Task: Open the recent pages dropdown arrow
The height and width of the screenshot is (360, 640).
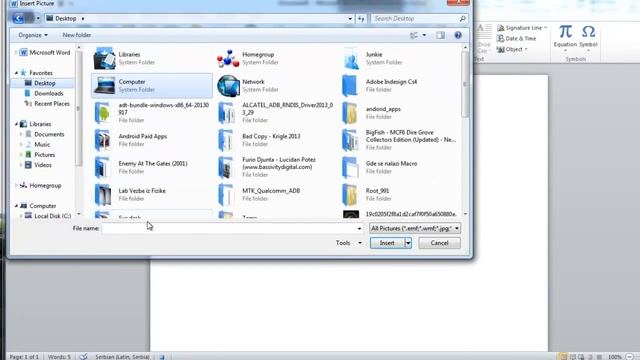Action: pyautogui.click(x=38, y=18)
